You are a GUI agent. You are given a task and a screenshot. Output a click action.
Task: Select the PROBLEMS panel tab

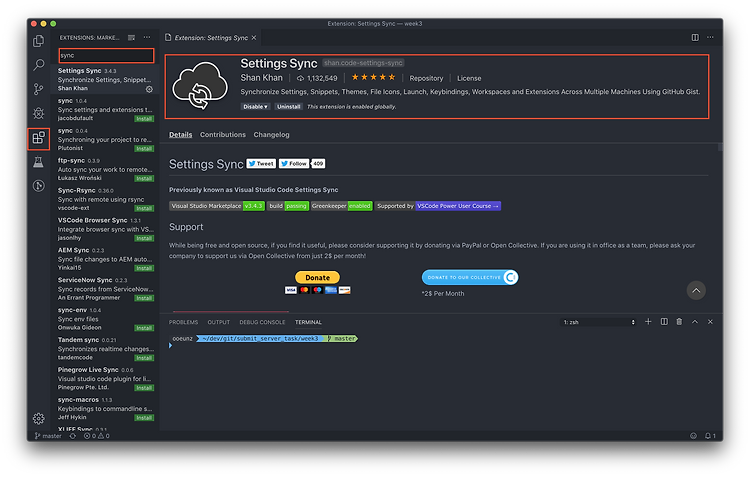click(183, 322)
